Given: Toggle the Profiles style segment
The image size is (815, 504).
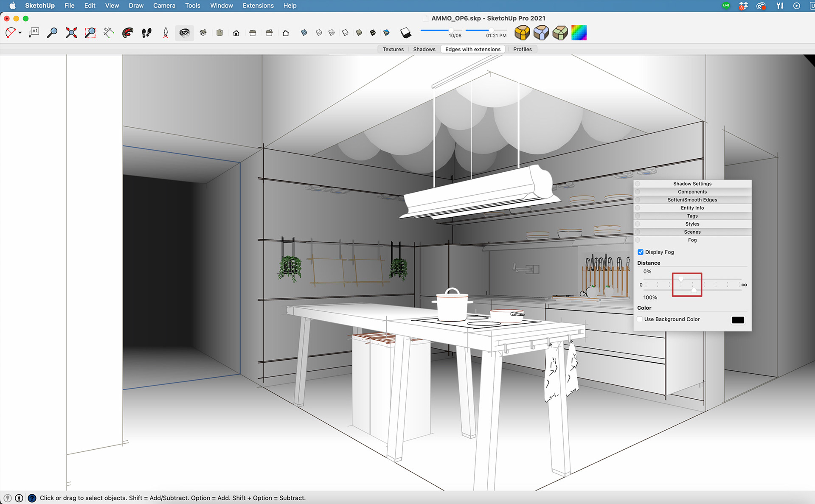Looking at the screenshot, I should point(522,49).
